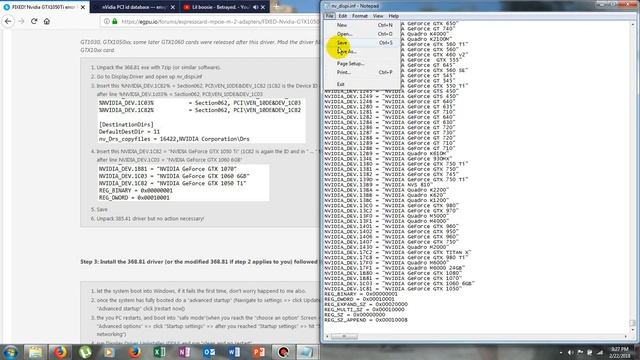The image size is (640, 360).
Task: Go to the Firefox home page
Action: click(x=47, y=21)
